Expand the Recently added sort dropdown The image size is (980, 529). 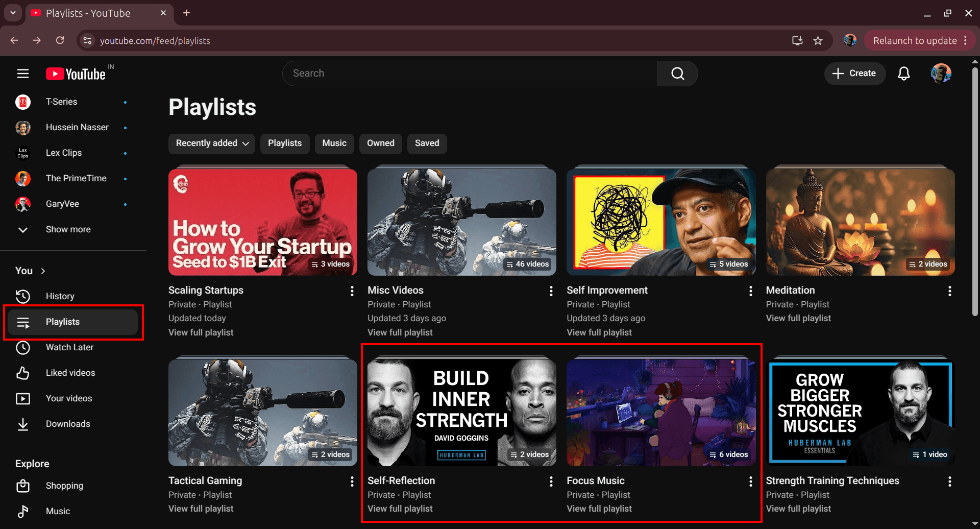click(211, 143)
